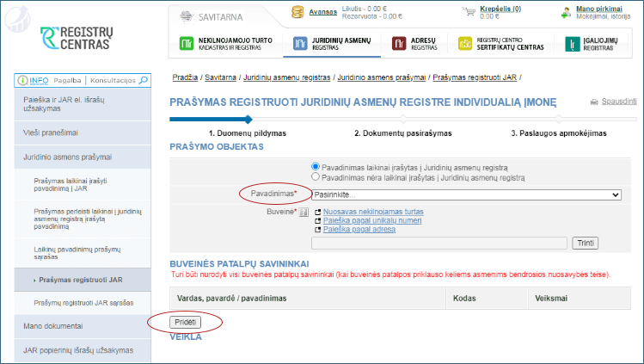This screenshot has height=364, width=644.
Task: Click the blue Juridinių asmenų registras icon
Action: (x=300, y=43)
